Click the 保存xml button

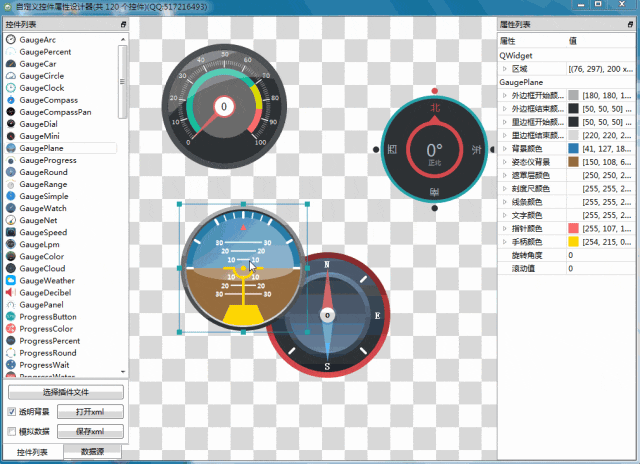pos(90,431)
